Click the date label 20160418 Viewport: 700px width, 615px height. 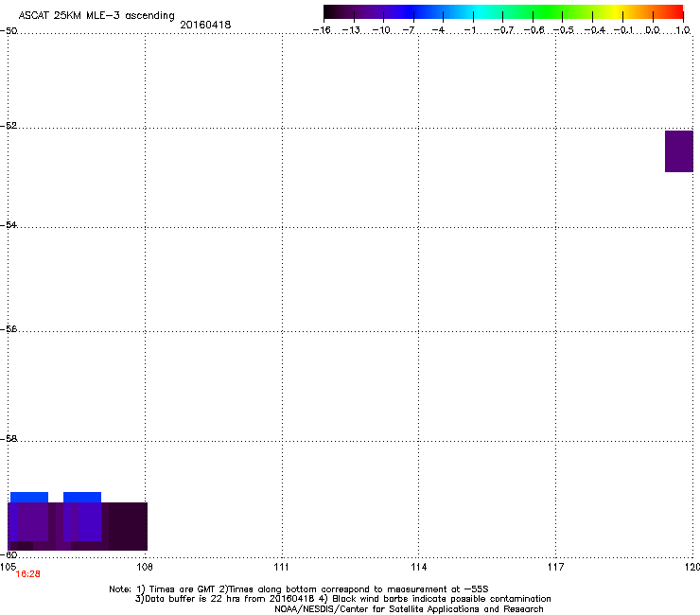point(205,25)
